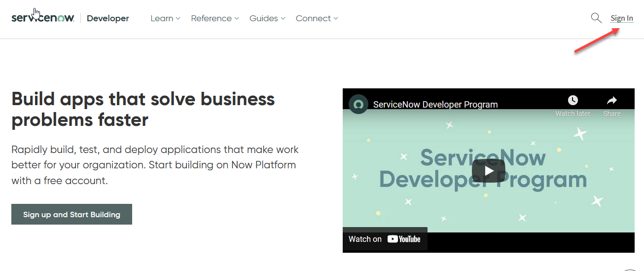Viewport: 644px width, 271px height.
Task: Click the 'Rapidly build, test, and deploy' paragraph
Action: point(155,165)
